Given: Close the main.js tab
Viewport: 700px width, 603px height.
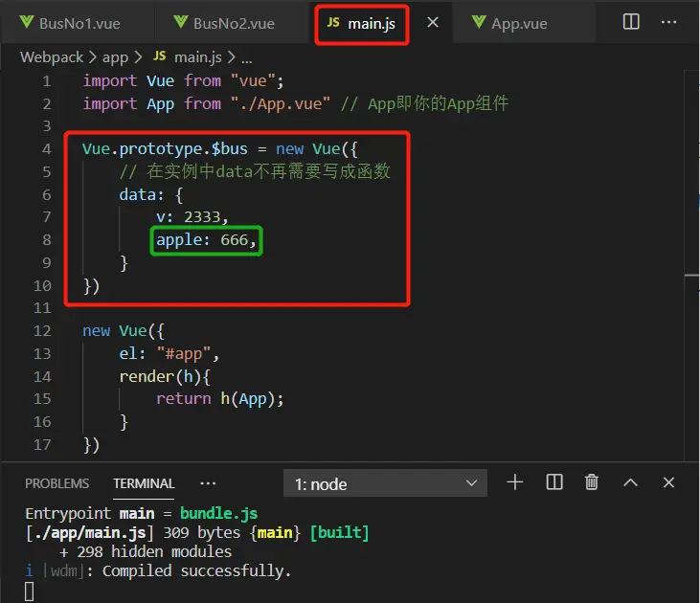Looking at the screenshot, I should pos(433,22).
